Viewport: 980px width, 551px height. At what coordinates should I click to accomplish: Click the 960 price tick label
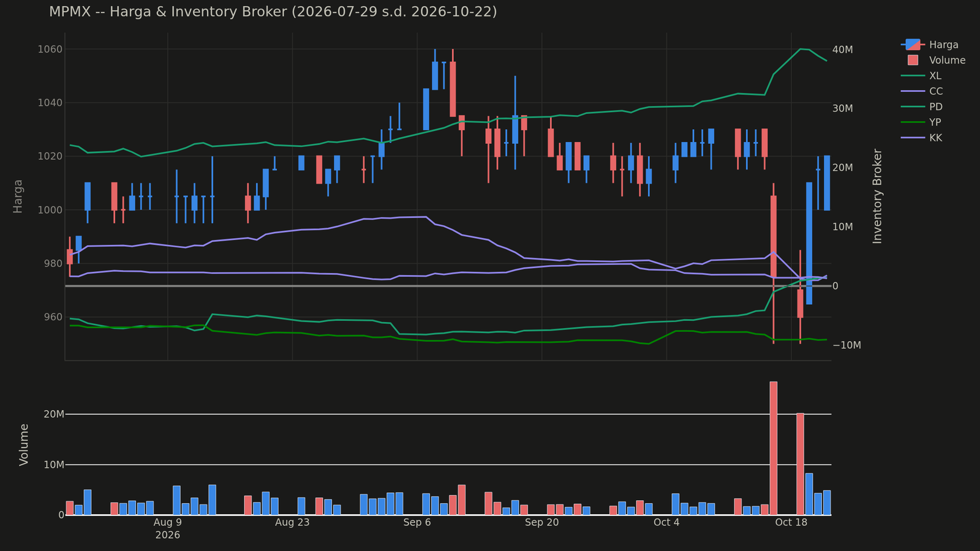pyautogui.click(x=53, y=317)
